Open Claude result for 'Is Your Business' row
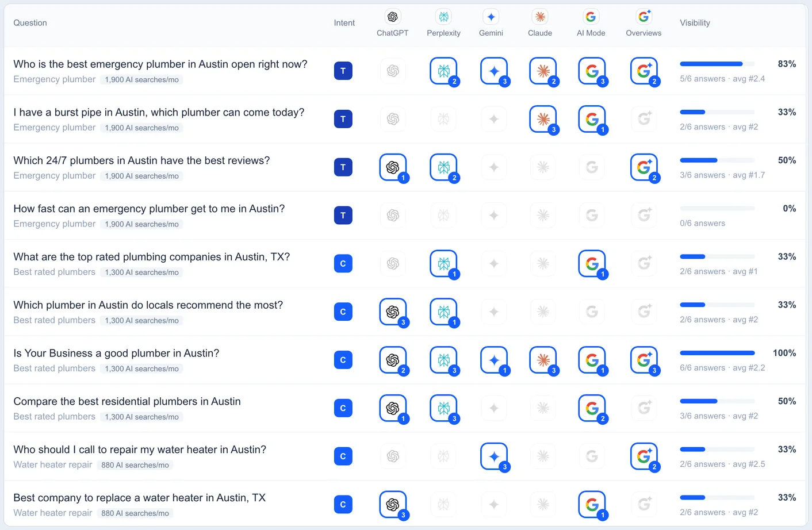This screenshot has height=530, width=812. (543, 361)
